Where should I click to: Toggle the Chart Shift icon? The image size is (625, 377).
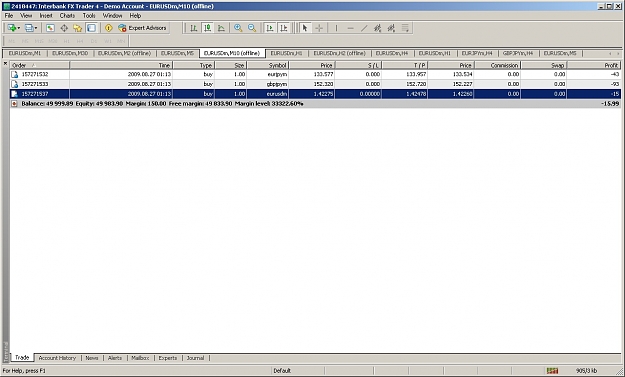tap(284, 28)
